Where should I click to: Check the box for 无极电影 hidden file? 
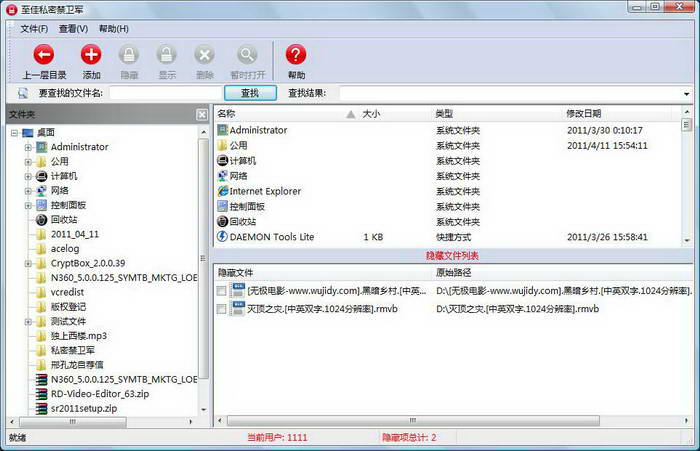click(x=222, y=291)
